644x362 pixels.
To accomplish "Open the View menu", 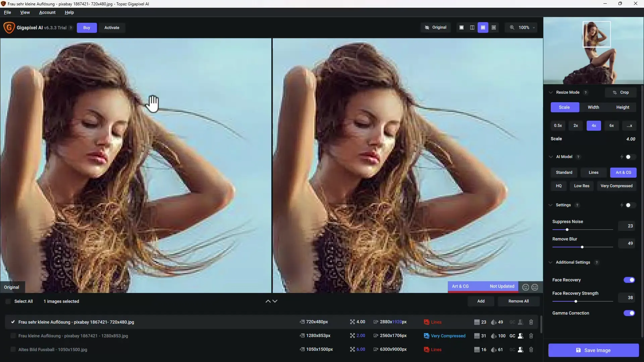I will tap(25, 12).
